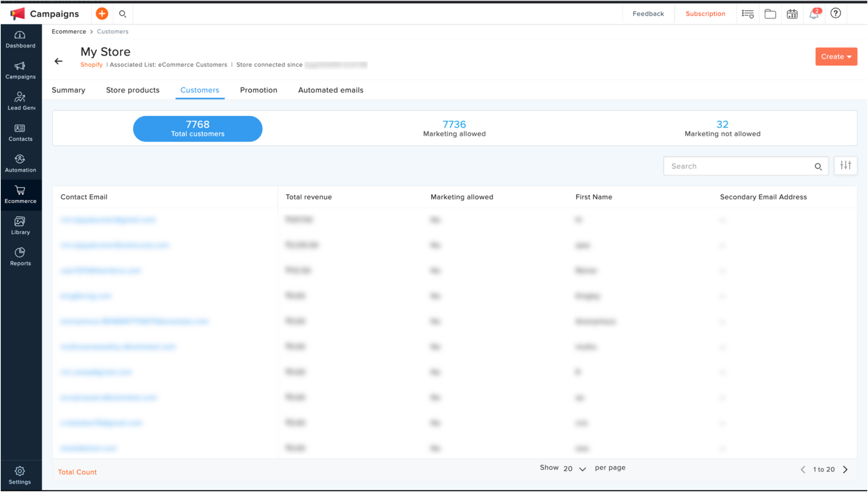Click the back arrow beside My Store
868x492 pixels.
tap(59, 61)
